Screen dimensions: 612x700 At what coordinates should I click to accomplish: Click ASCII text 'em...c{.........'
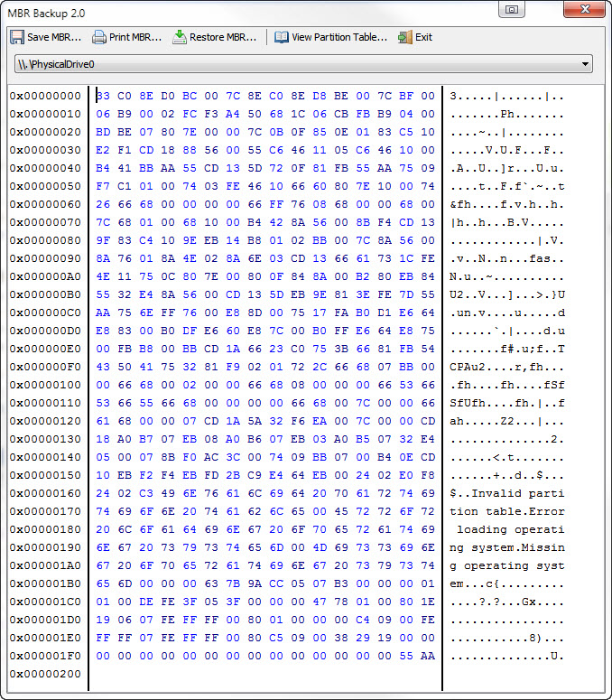pos(507,583)
